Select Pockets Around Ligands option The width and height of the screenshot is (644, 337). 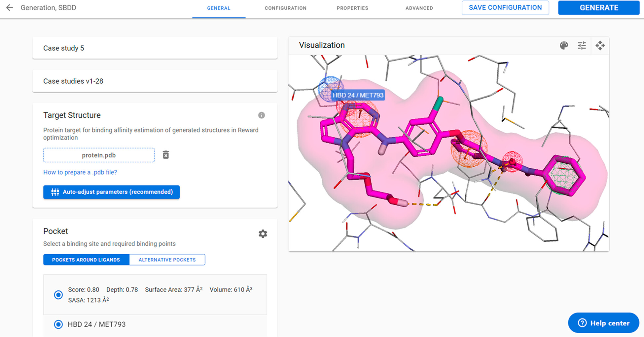click(x=86, y=260)
